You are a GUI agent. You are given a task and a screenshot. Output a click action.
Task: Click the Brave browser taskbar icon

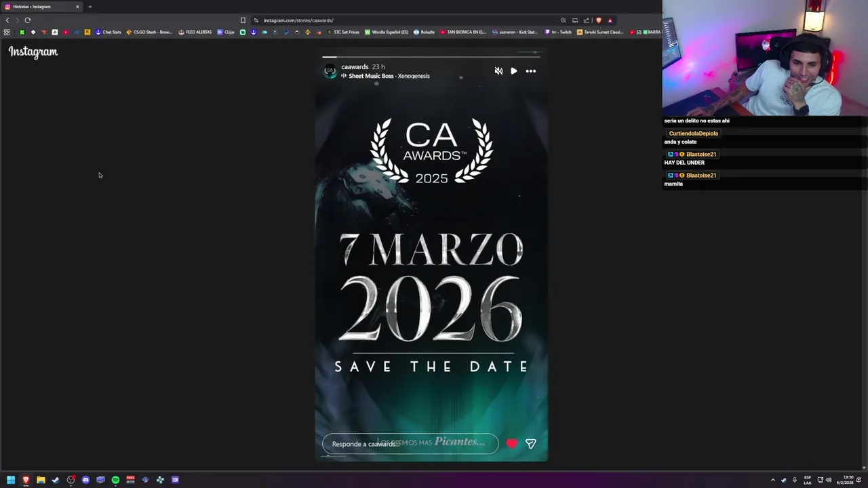tap(26, 480)
